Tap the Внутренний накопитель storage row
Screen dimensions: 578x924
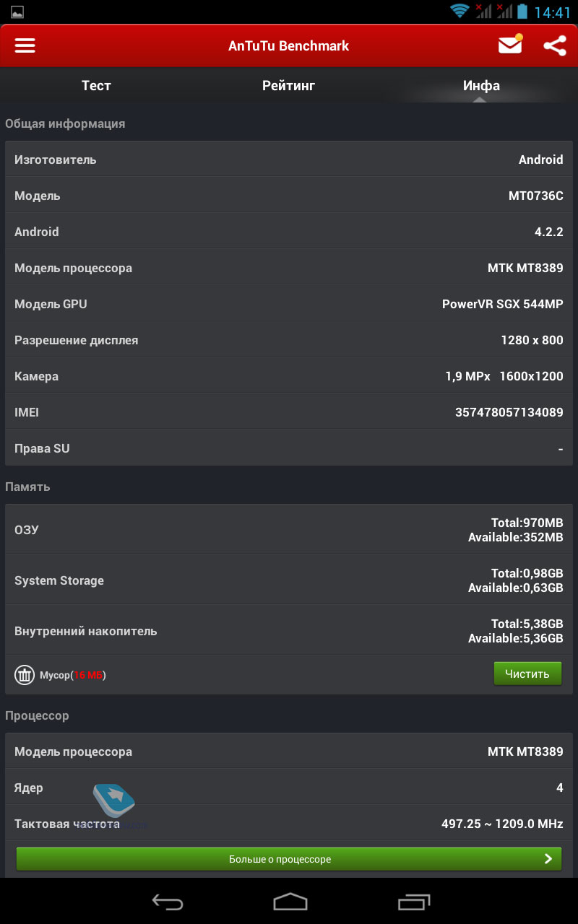[289, 631]
